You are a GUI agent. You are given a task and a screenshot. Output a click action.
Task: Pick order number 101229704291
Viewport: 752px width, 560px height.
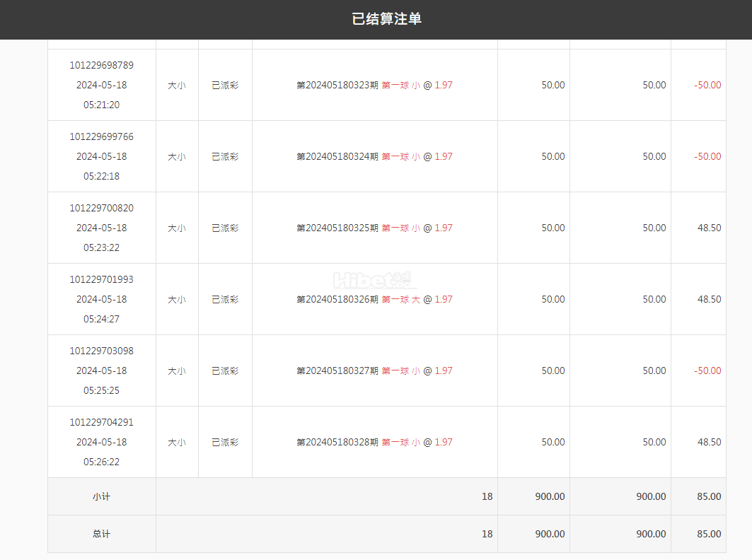(102, 422)
